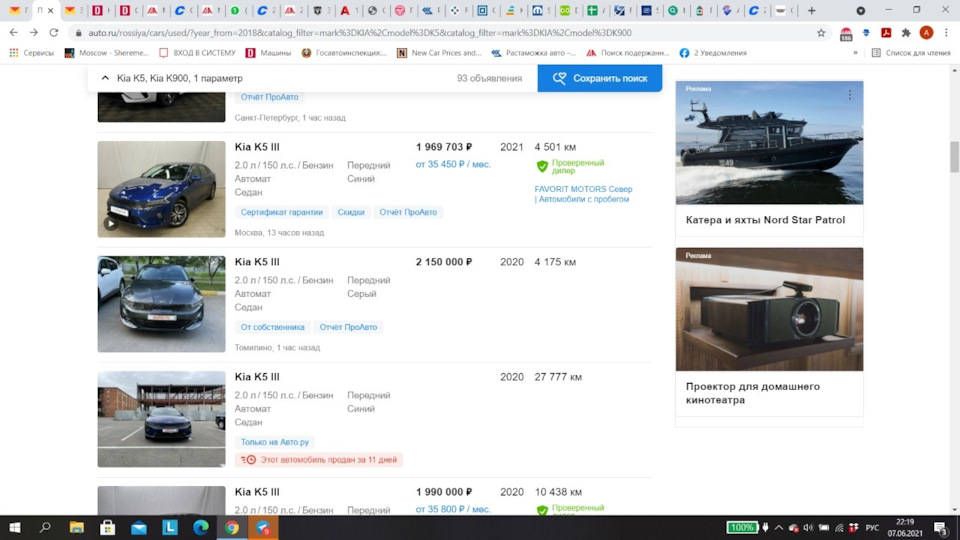Screen dimensions: 960x540
Task: Click the Только на Авто.ру tag
Action: coord(274,442)
